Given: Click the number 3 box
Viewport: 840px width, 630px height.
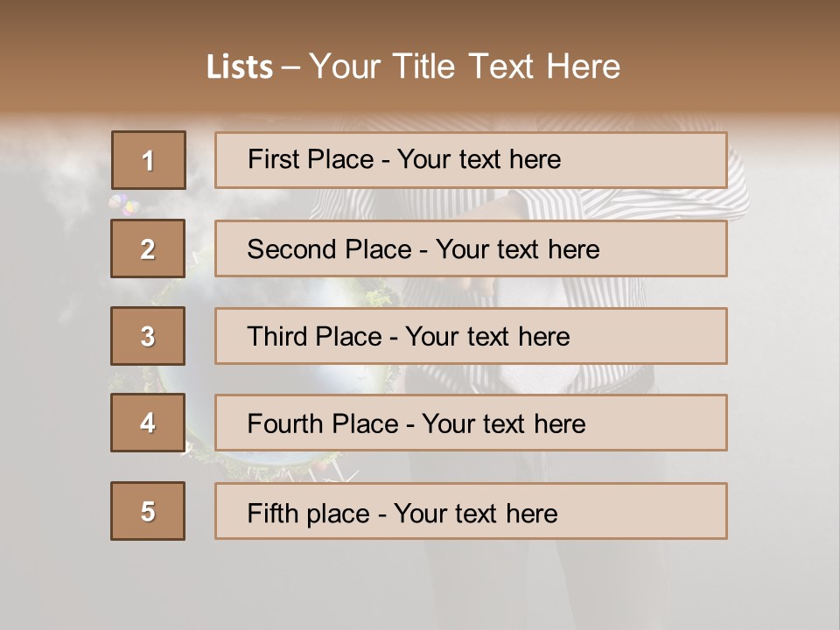Looking at the screenshot, I should [x=148, y=336].
